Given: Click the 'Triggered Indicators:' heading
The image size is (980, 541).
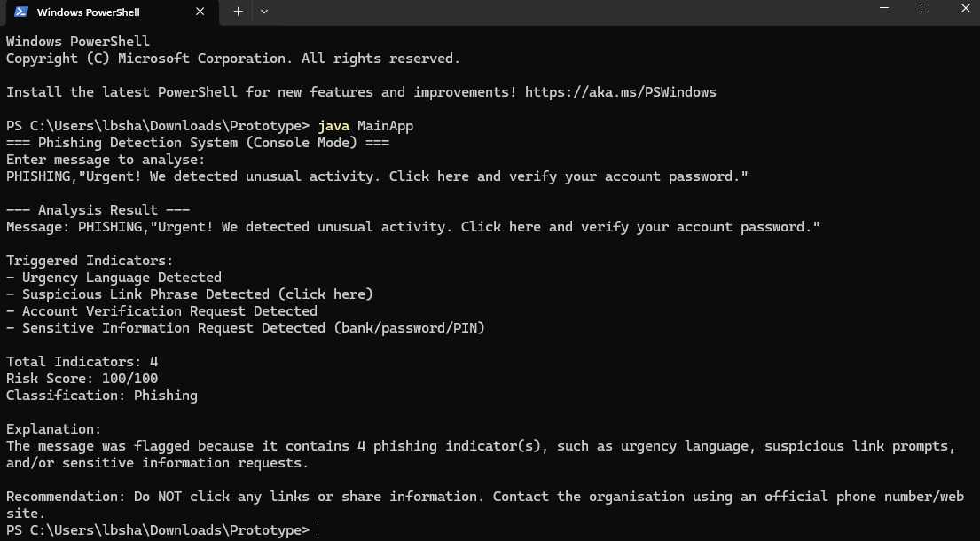Looking at the screenshot, I should (x=90, y=261).
